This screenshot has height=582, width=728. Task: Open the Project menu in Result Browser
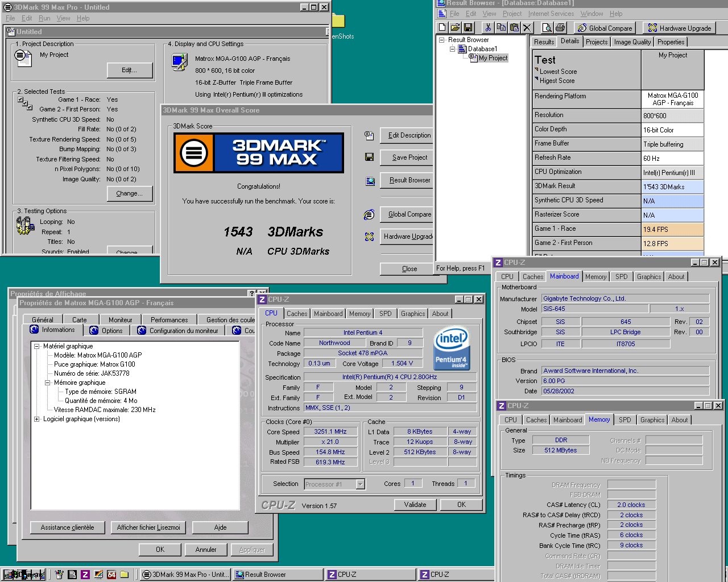click(x=512, y=14)
